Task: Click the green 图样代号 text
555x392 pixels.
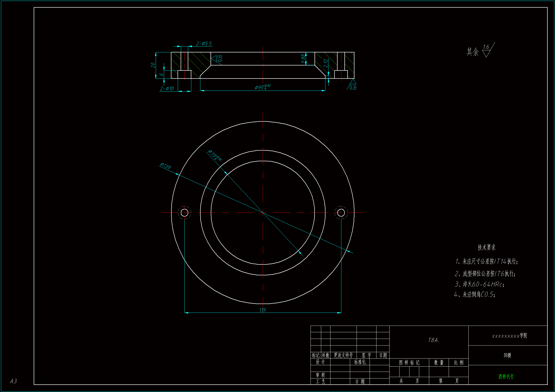Action: tap(506, 376)
